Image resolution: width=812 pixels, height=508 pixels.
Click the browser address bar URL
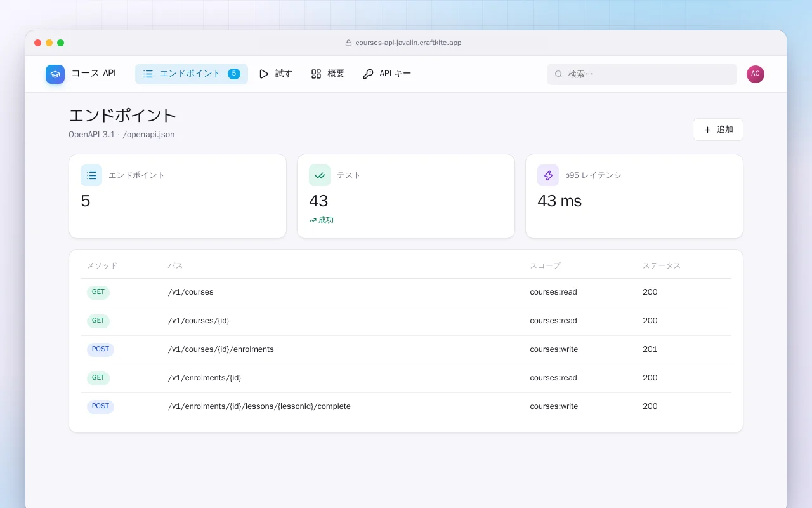pyautogui.click(x=408, y=43)
